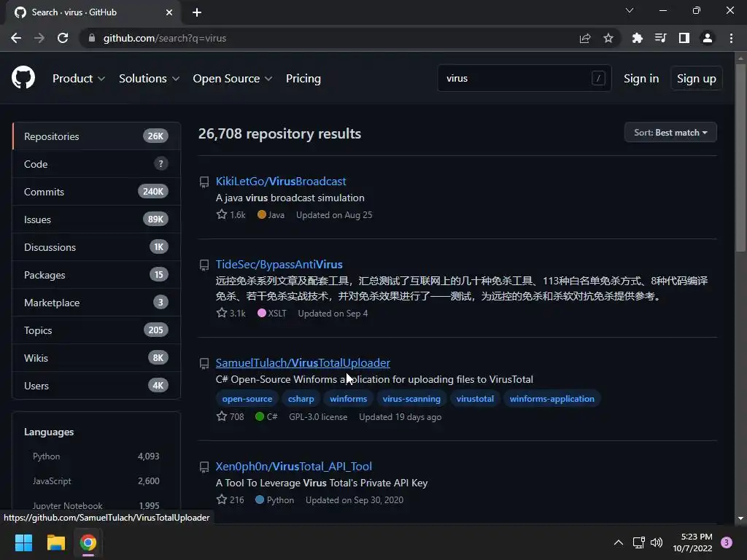
Task: Select the Discussions filter
Action: pos(96,246)
